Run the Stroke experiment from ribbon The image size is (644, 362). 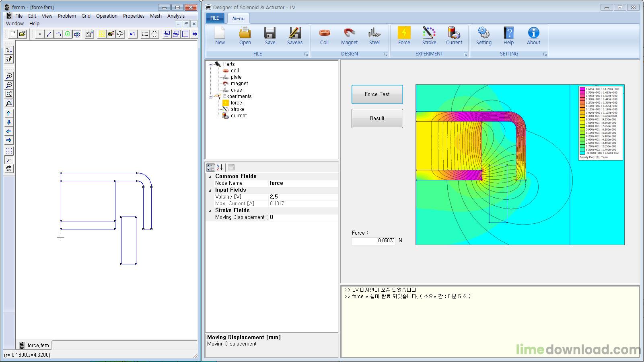(429, 36)
